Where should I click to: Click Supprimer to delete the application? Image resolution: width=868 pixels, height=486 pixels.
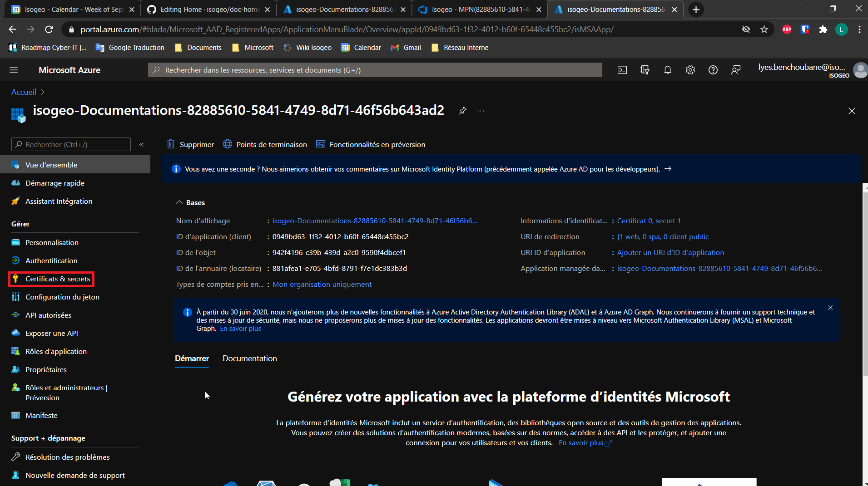coord(190,144)
